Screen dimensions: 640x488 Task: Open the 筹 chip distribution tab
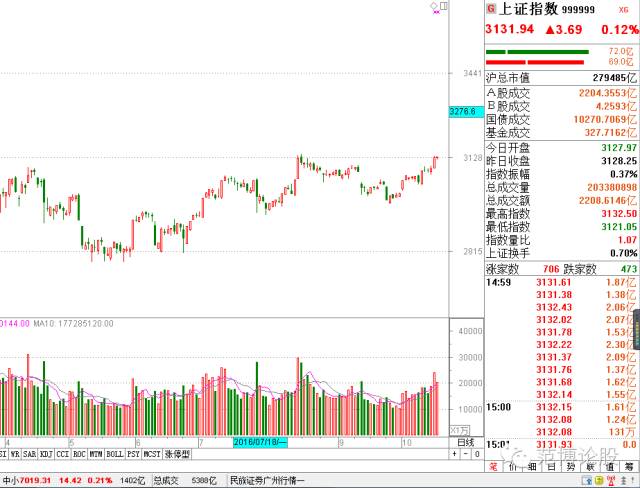tap(629, 467)
